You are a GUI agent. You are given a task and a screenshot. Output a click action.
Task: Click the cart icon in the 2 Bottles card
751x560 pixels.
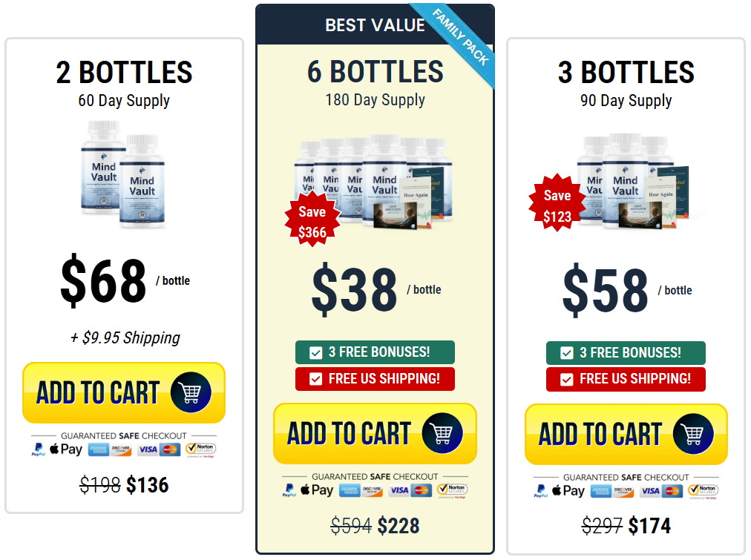click(x=191, y=392)
